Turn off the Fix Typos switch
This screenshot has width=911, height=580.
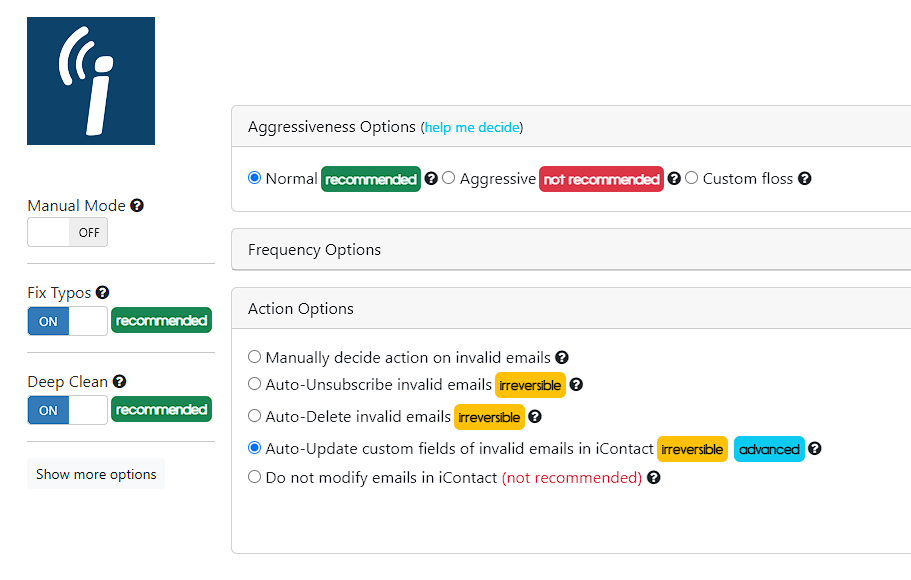pyautogui.click(x=67, y=321)
